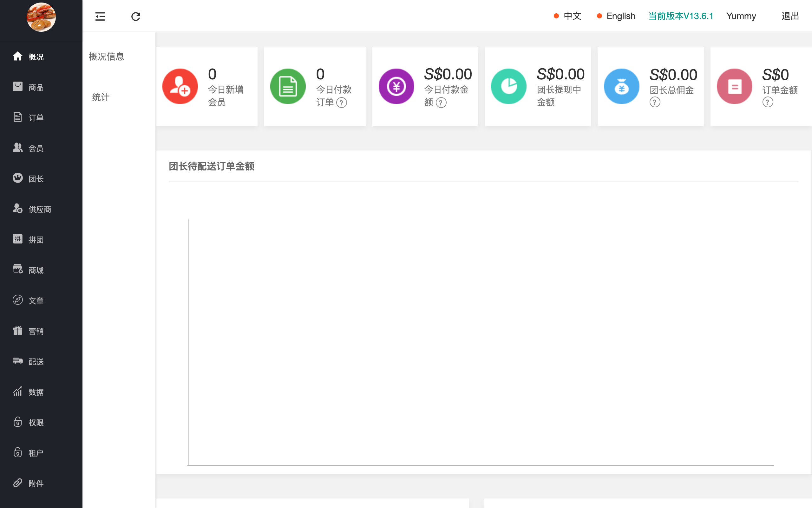Viewport: 812px width, 508px height.
Task: Click help icon under 订单金额
Action: 768,102
